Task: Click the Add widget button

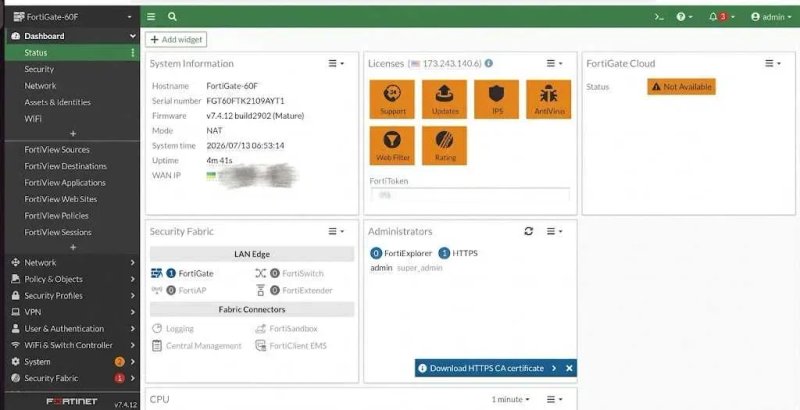Action: [176, 39]
